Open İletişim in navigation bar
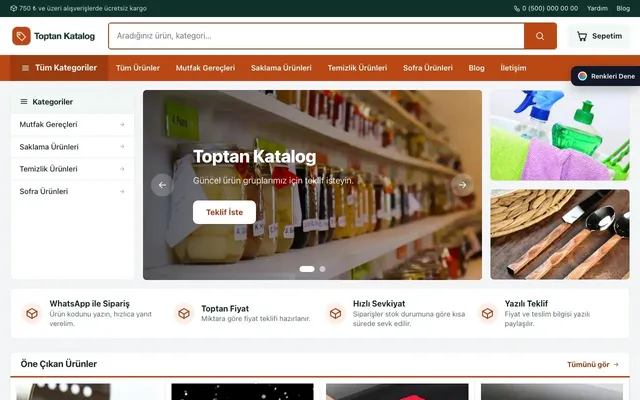This screenshot has width=640, height=400. pos(513,68)
